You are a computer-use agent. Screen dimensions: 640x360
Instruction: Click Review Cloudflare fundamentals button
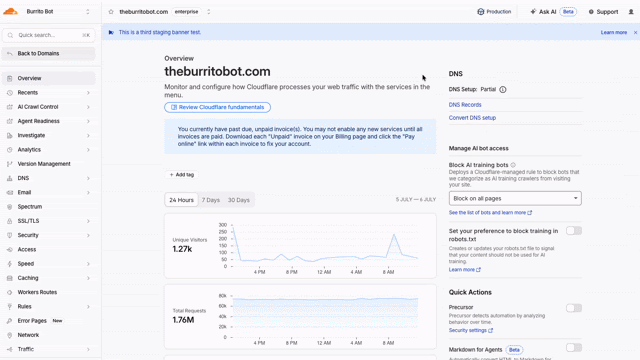pyautogui.click(x=218, y=107)
